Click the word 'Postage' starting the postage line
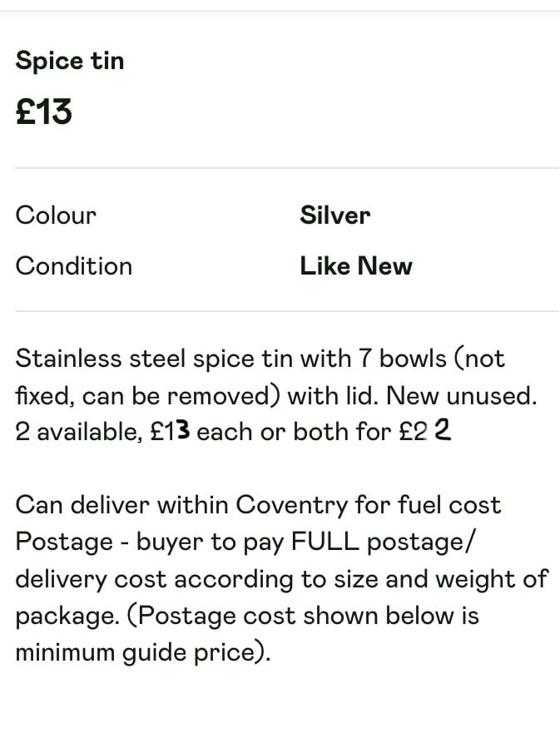This screenshot has height=733, width=560. 64,542
